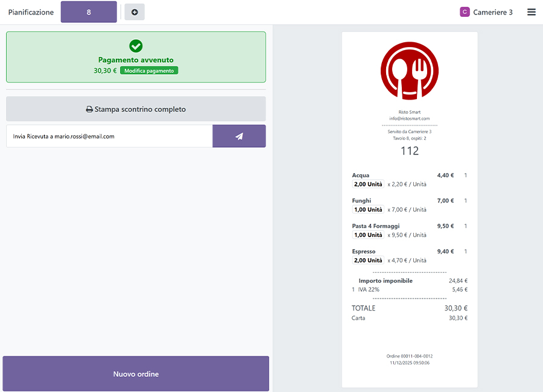Select the table 8 order tab

click(x=89, y=12)
